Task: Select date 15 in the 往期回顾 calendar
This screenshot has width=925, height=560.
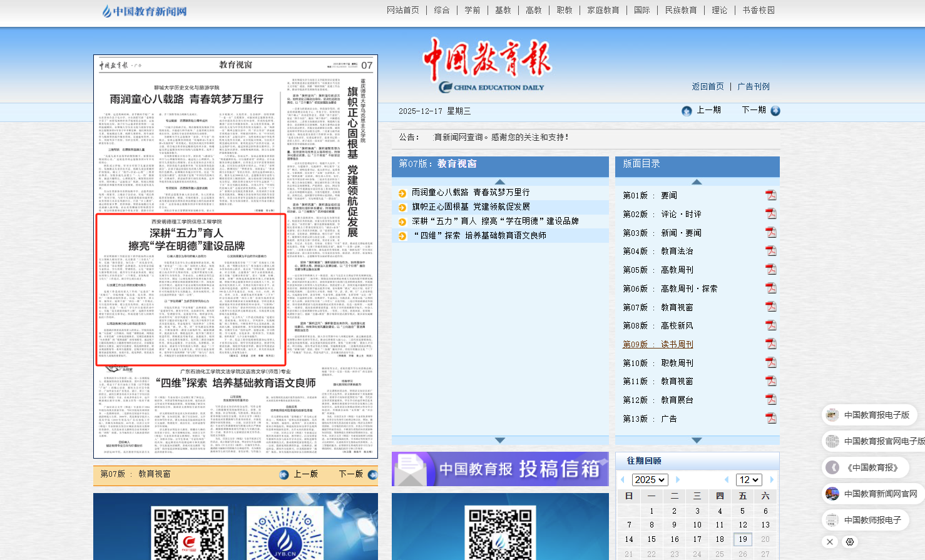Action: click(x=652, y=539)
